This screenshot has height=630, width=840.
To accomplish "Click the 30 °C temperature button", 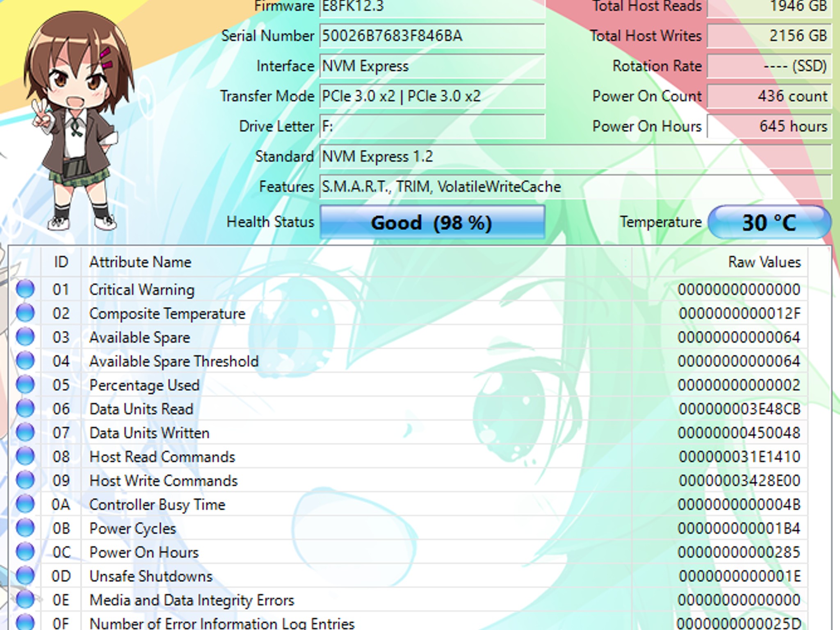I will pos(769,222).
